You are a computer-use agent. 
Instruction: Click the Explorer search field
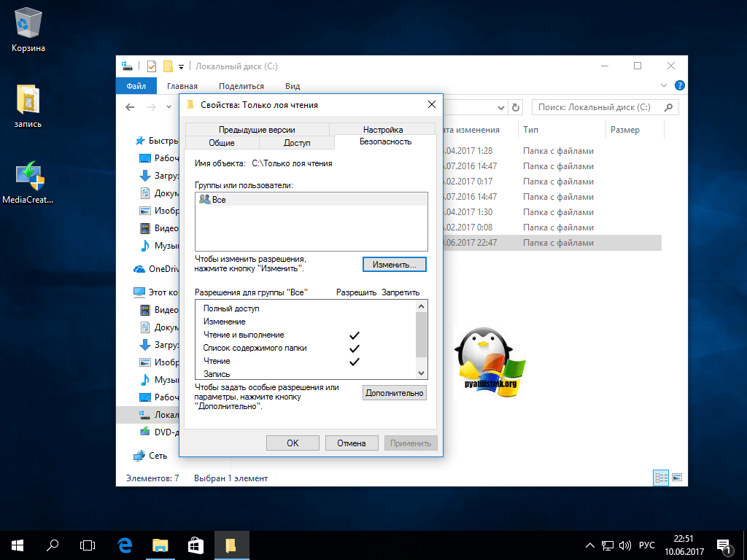pyautogui.click(x=605, y=108)
